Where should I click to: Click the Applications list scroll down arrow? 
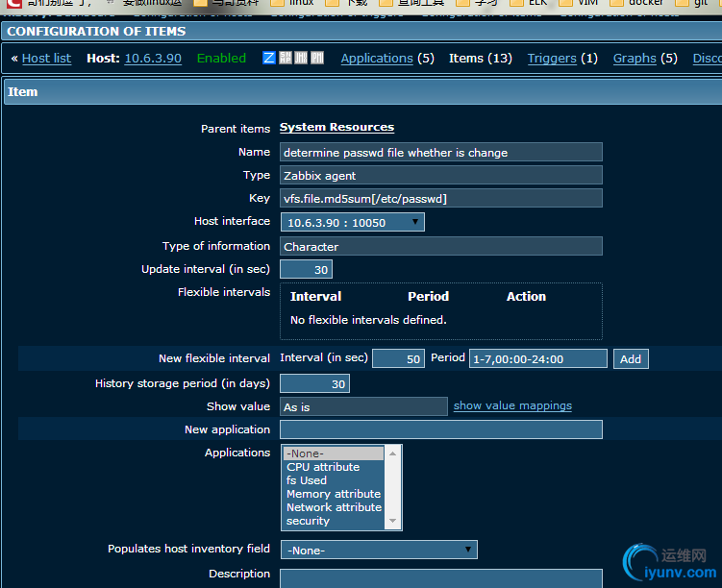click(x=392, y=521)
